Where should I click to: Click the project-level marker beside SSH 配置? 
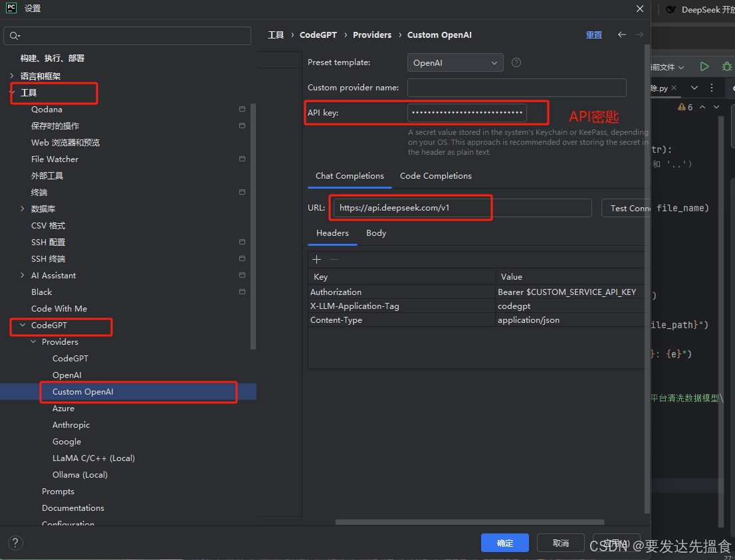[242, 242]
